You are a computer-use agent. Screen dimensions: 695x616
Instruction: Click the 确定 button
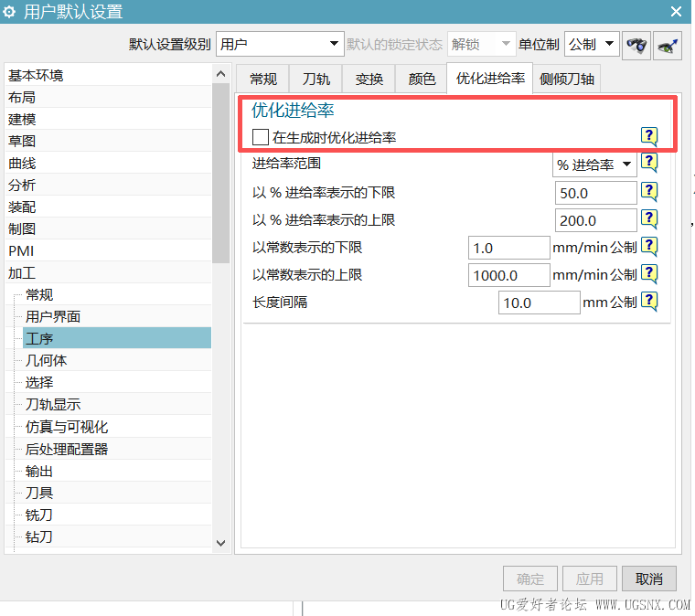pyautogui.click(x=530, y=579)
